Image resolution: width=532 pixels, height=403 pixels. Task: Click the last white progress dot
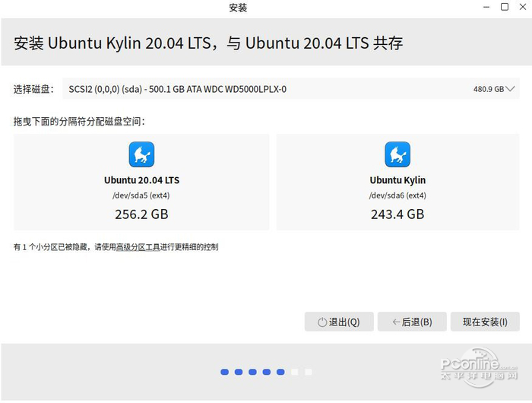[x=308, y=372]
